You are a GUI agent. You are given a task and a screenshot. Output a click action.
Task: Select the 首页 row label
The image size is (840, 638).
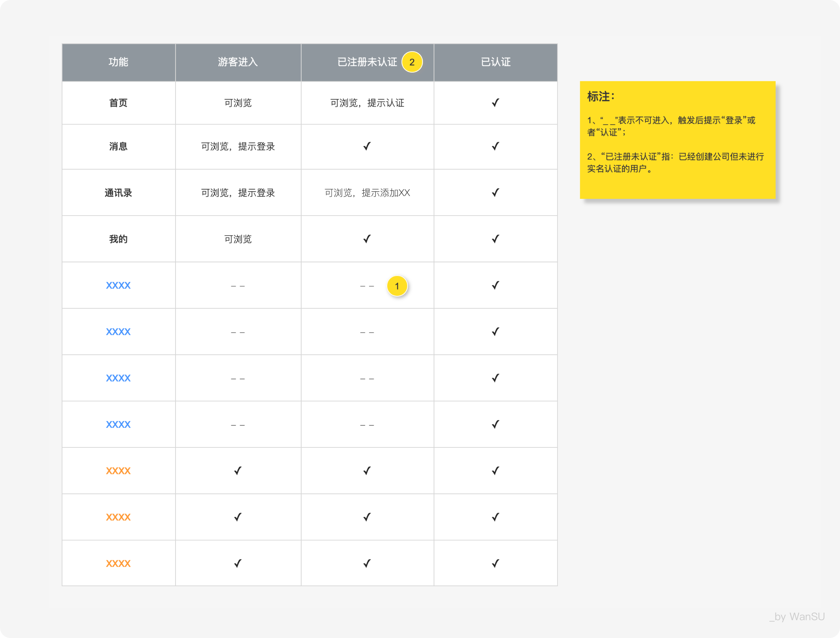tap(118, 103)
